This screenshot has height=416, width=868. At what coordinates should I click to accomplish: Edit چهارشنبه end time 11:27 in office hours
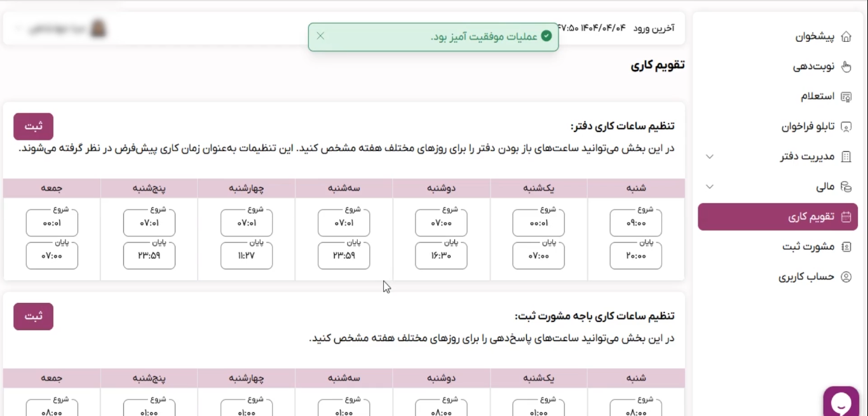coord(247,255)
